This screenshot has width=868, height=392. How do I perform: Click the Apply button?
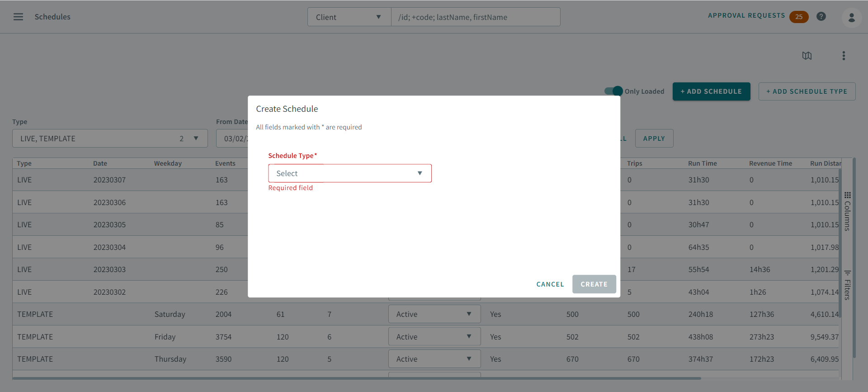point(654,139)
